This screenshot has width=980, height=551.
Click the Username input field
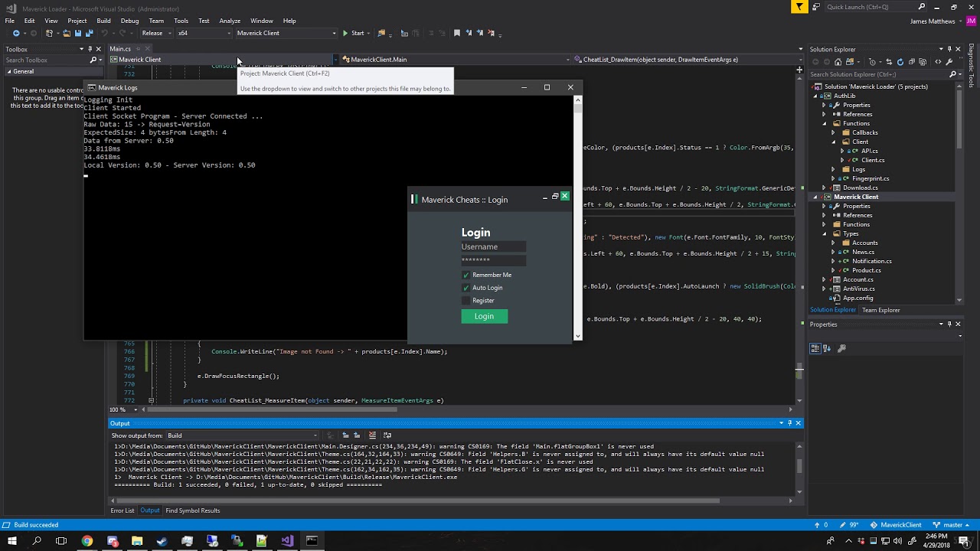(494, 247)
